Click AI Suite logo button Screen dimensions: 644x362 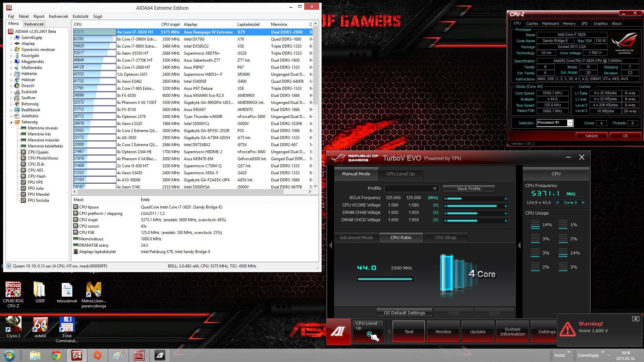tap(338, 331)
